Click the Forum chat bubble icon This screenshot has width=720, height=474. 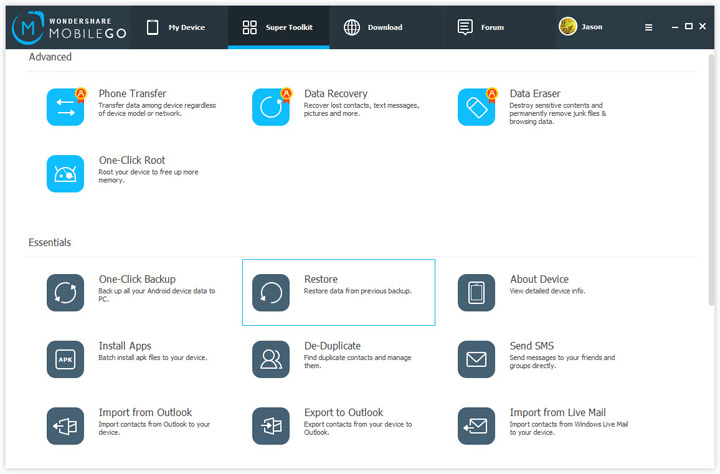pos(465,27)
